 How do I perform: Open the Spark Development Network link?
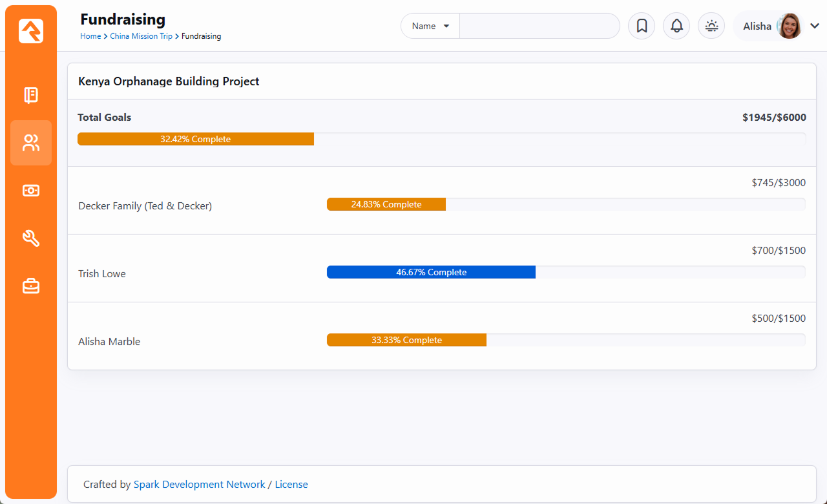pos(199,485)
